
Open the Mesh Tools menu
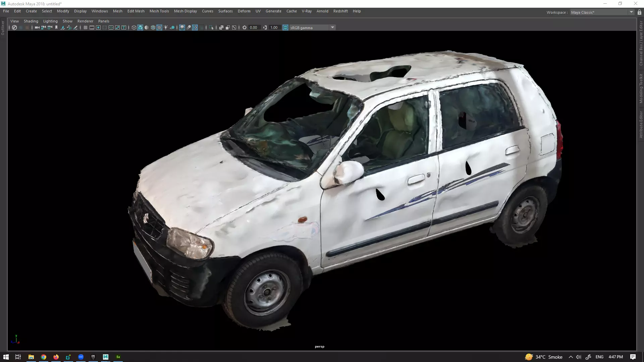(x=159, y=11)
